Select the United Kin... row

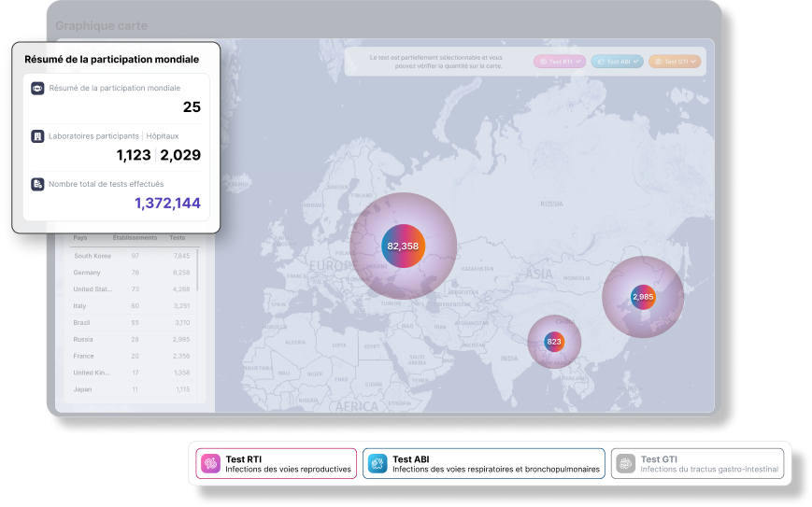(x=132, y=373)
